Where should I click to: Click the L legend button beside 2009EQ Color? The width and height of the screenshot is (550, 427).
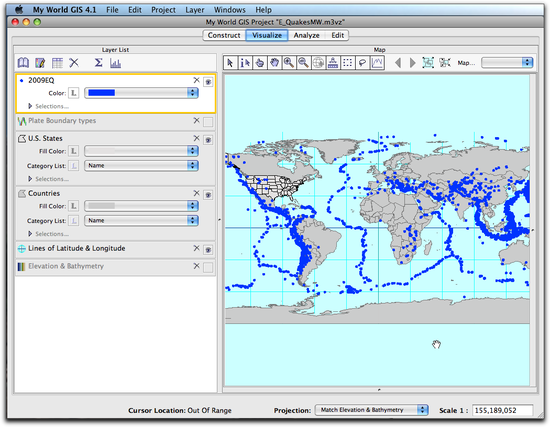(74, 93)
